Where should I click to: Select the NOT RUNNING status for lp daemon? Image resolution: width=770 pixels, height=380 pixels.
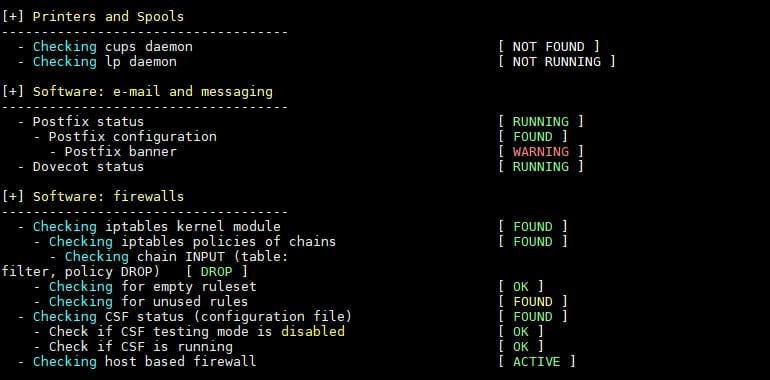click(x=556, y=62)
